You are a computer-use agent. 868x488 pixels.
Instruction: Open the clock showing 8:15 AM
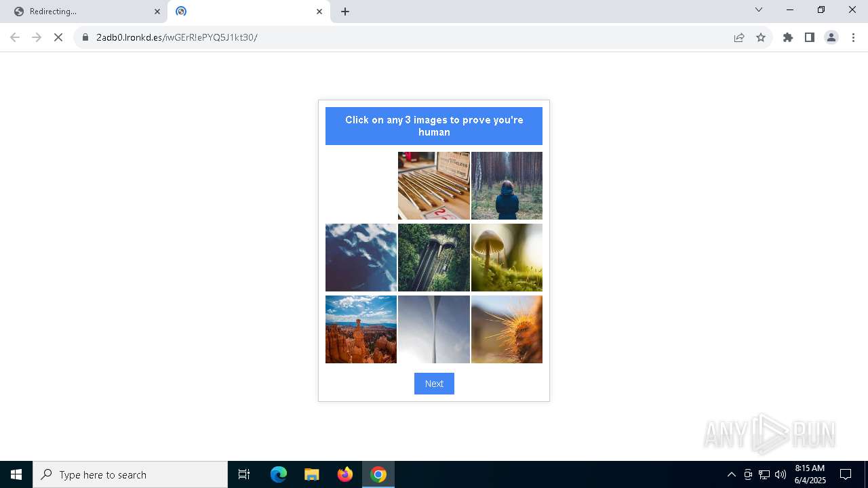tap(810, 474)
